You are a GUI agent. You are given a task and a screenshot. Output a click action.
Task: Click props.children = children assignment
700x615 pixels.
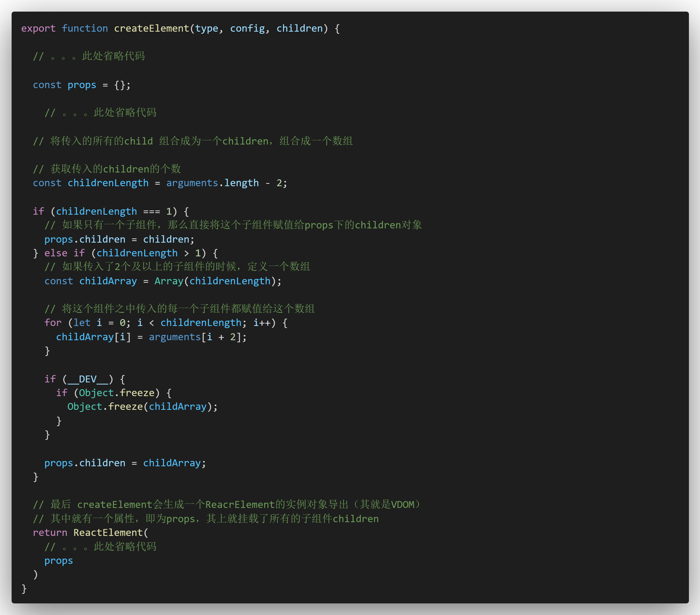point(119,239)
